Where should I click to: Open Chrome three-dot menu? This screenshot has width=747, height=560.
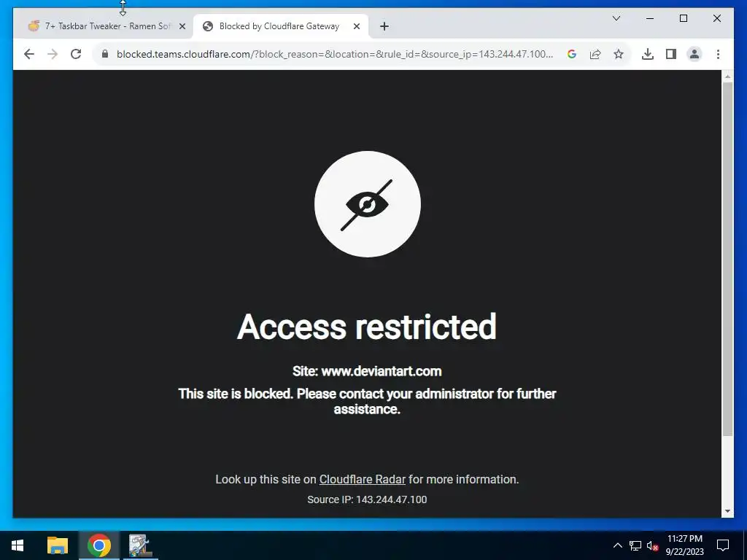coord(718,54)
